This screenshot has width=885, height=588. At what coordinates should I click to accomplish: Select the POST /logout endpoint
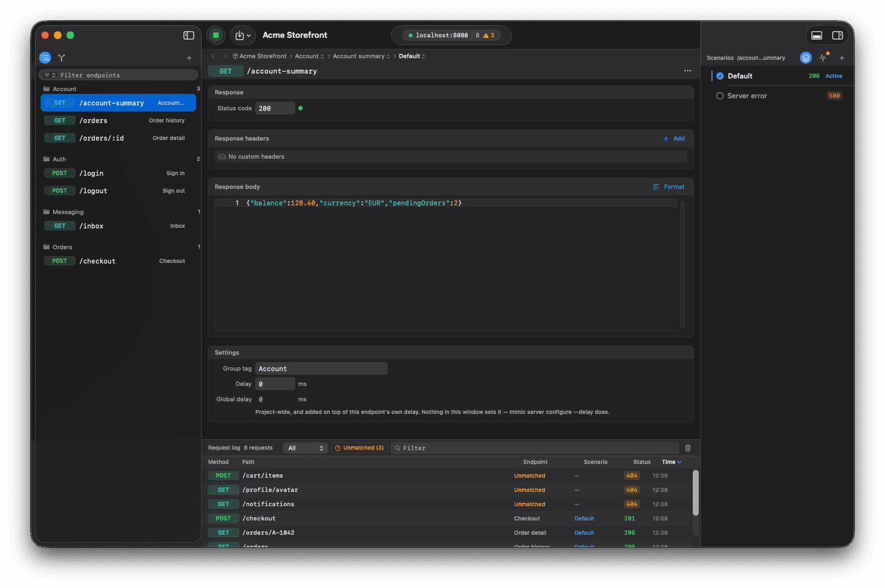pyautogui.click(x=118, y=191)
